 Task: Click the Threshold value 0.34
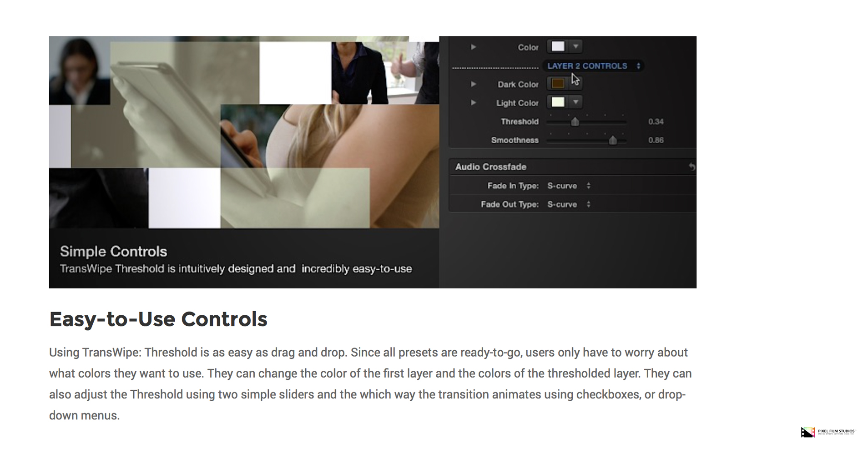656,121
